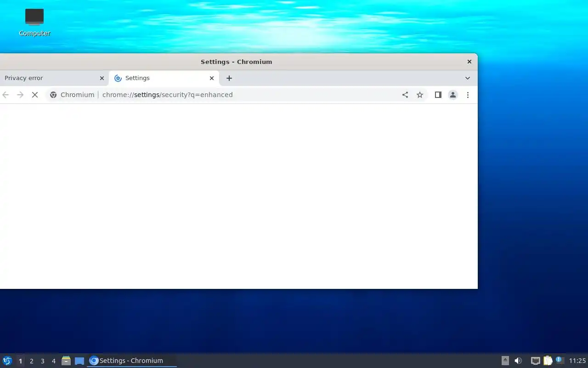Screen dimensions: 588x368
Task: Stop loading the page
Action: pyautogui.click(x=35, y=95)
